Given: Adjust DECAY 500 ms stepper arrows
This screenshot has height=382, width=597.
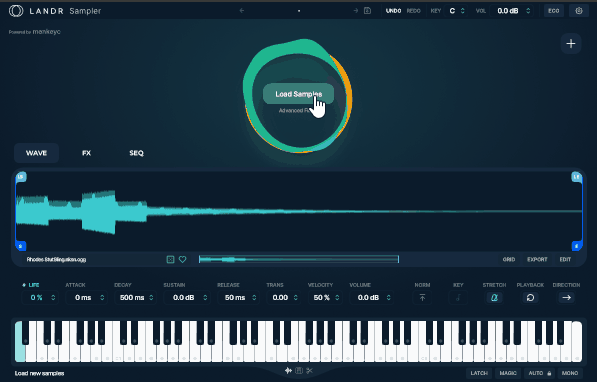Looking at the screenshot, I should 152,297.
